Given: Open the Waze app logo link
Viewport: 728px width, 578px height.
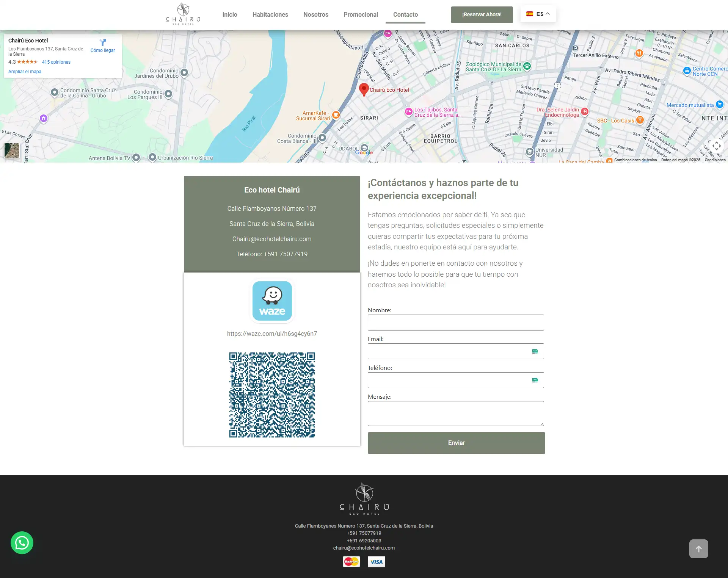Looking at the screenshot, I should pos(272,301).
